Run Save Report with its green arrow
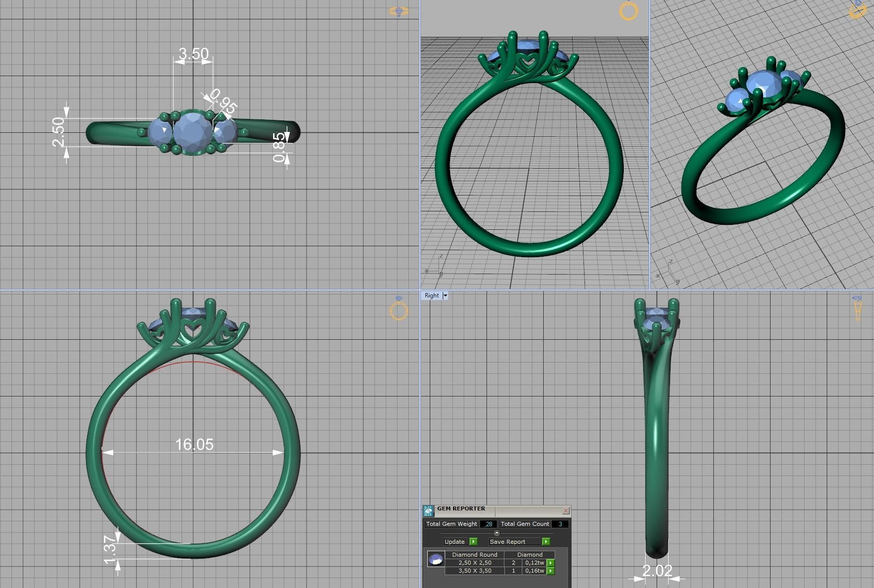Image resolution: width=874 pixels, height=588 pixels. point(546,542)
